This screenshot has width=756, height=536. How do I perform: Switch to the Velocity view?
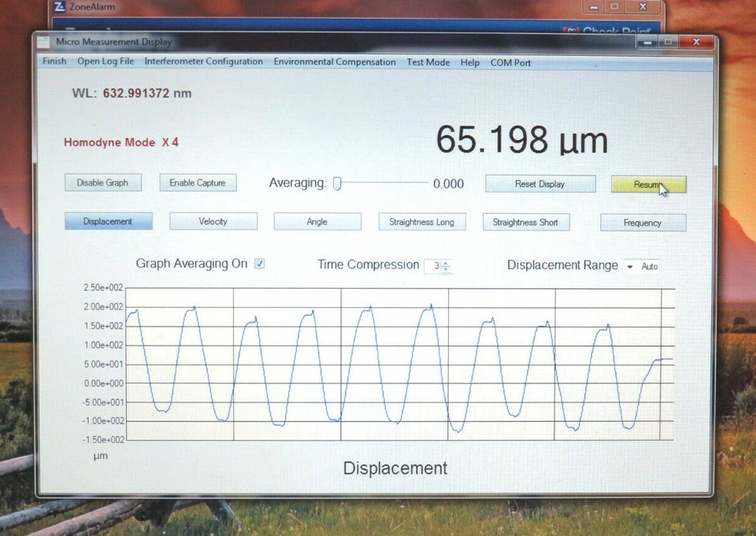pos(213,221)
